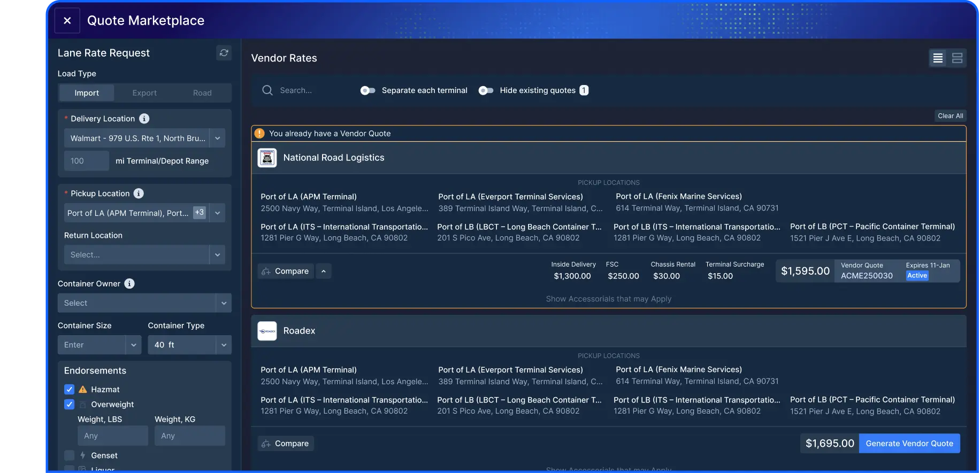Expand the Pickup Location dropdown
Viewport: 980px width, 473px height.
(217, 213)
